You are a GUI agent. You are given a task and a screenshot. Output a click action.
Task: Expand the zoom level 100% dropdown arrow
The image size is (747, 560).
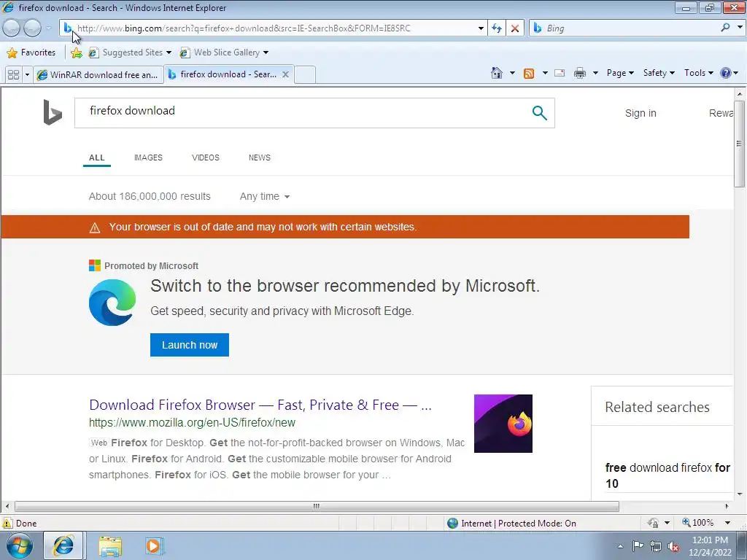(x=727, y=523)
